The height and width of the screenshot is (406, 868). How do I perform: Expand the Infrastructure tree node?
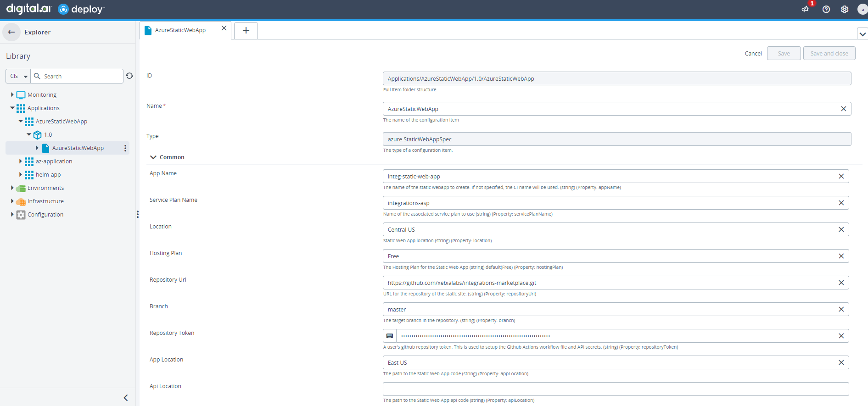[12, 201]
